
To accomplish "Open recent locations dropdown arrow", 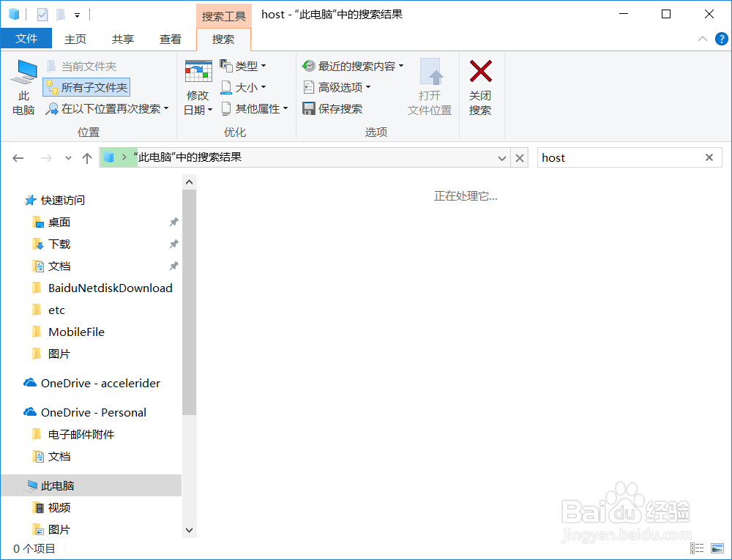I will coord(68,158).
